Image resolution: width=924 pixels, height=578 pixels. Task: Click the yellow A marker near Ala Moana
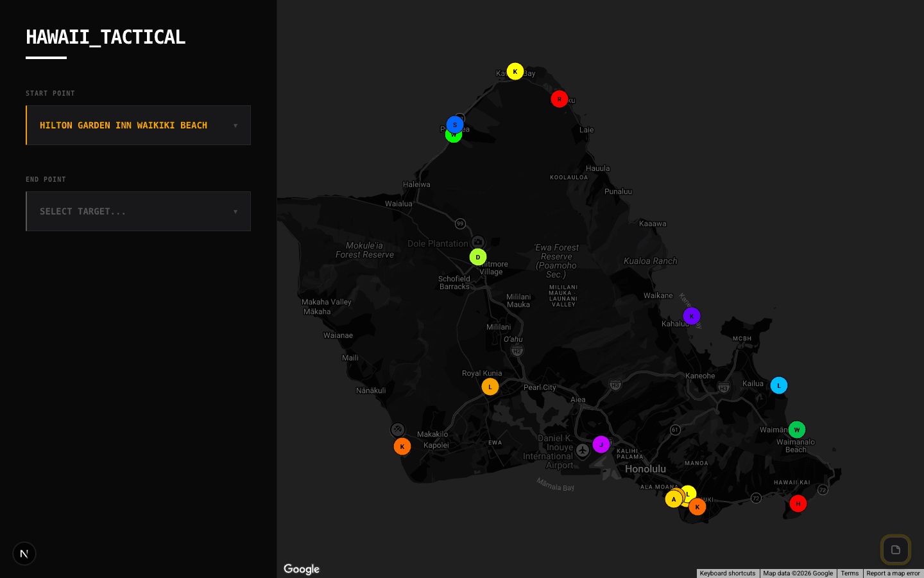click(x=674, y=498)
